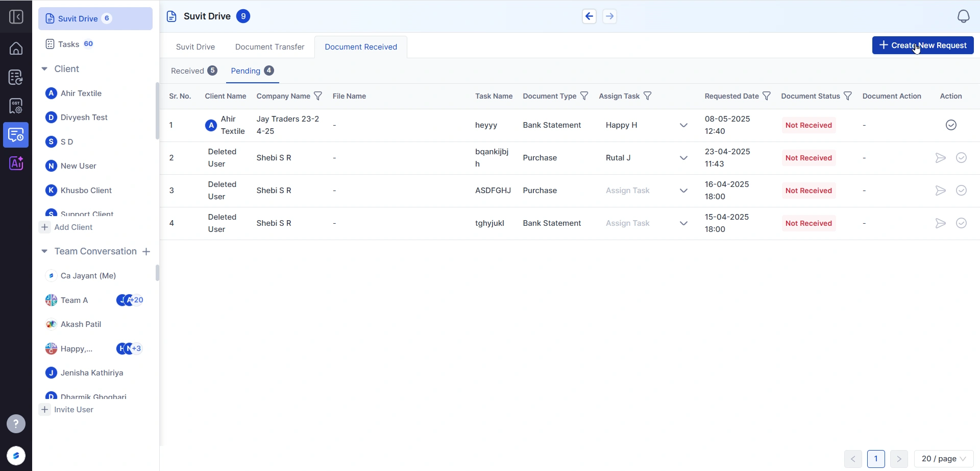Image resolution: width=980 pixels, height=471 pixels.
Task: Open Assign Task dropdown for tghyjukl row
Action: pyautogui.click(x=647, y=223)
